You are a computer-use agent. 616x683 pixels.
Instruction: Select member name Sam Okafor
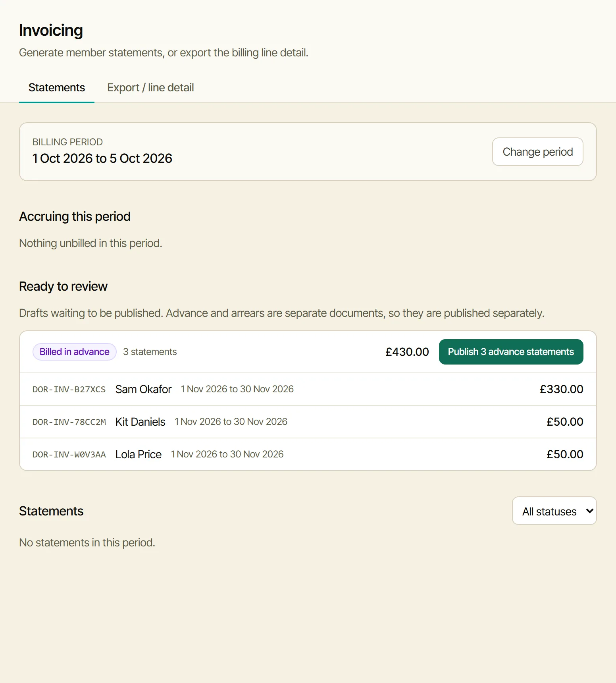click(x=143, y=389)
